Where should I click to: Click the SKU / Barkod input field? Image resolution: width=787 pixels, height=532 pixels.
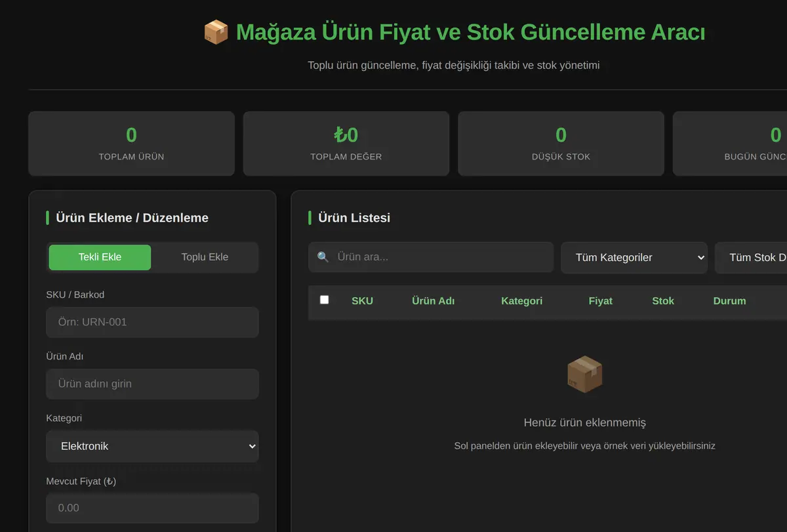(x=152, y=322)
